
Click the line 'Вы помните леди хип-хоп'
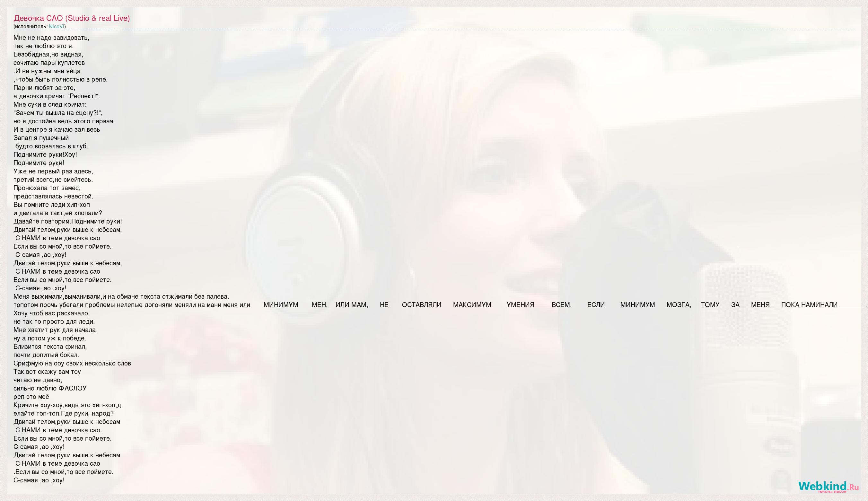click(52, 205)
